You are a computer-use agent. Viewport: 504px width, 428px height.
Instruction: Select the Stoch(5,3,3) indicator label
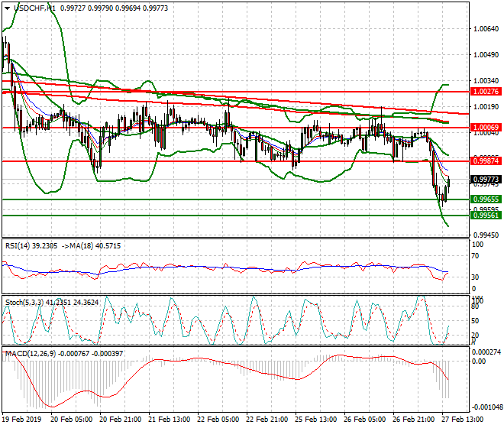[25, 303]
